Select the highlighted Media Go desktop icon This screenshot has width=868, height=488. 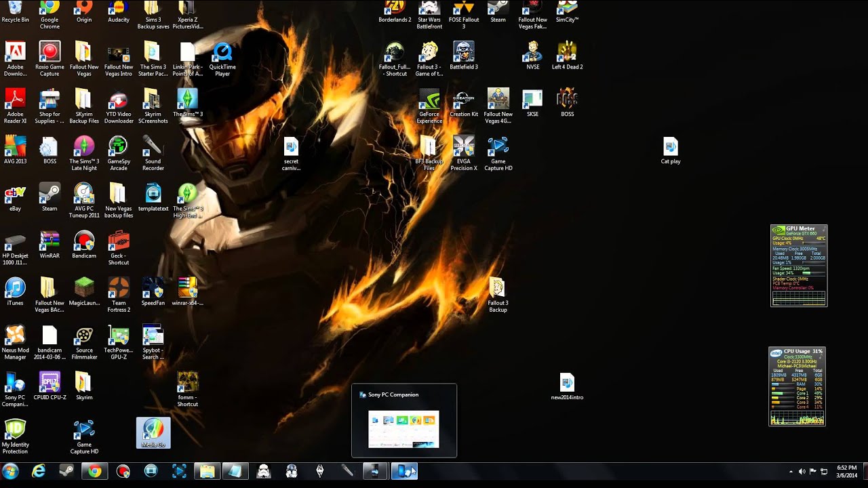(153, 433)
